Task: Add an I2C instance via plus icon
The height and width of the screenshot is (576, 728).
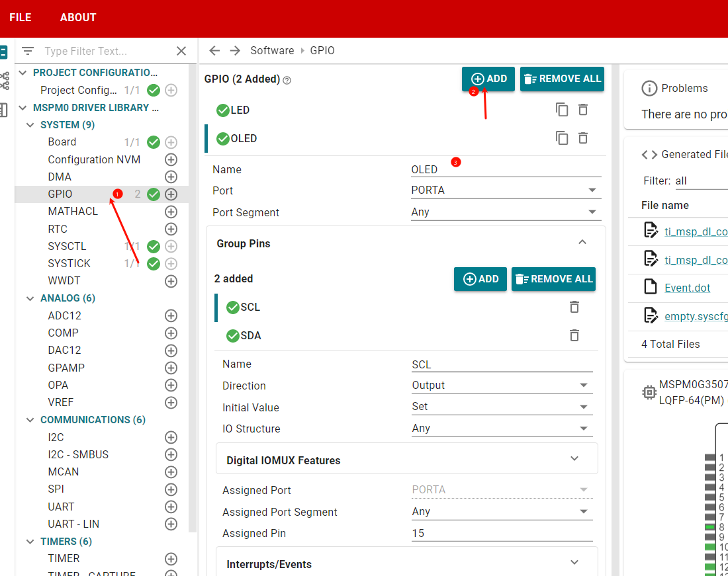Action: pyautogui.click(x=171, y=437)
